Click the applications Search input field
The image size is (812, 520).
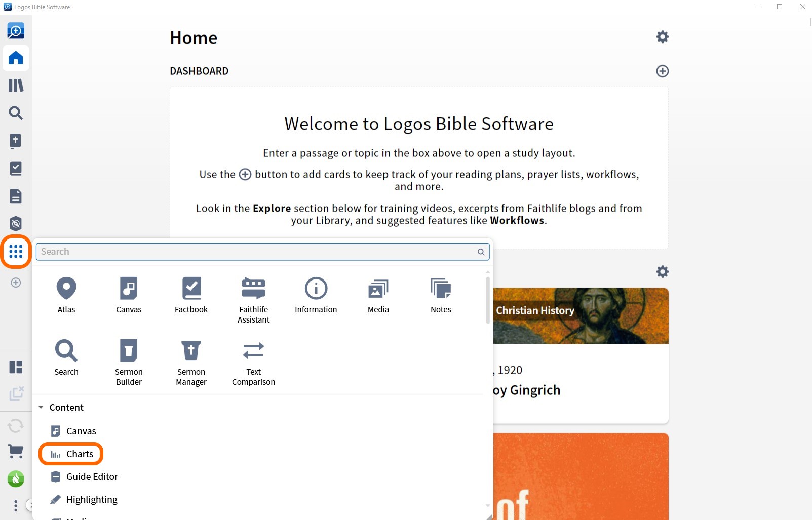point(262,252)
